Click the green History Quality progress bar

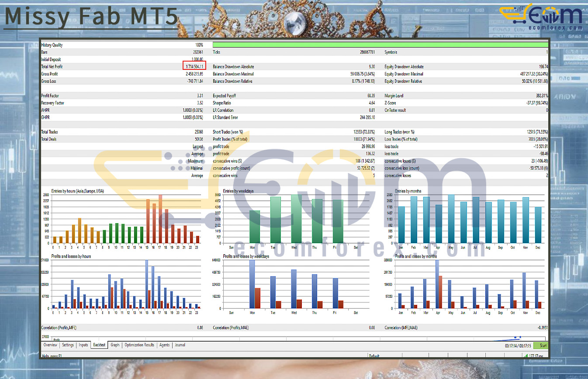click(x=380, y=45)
